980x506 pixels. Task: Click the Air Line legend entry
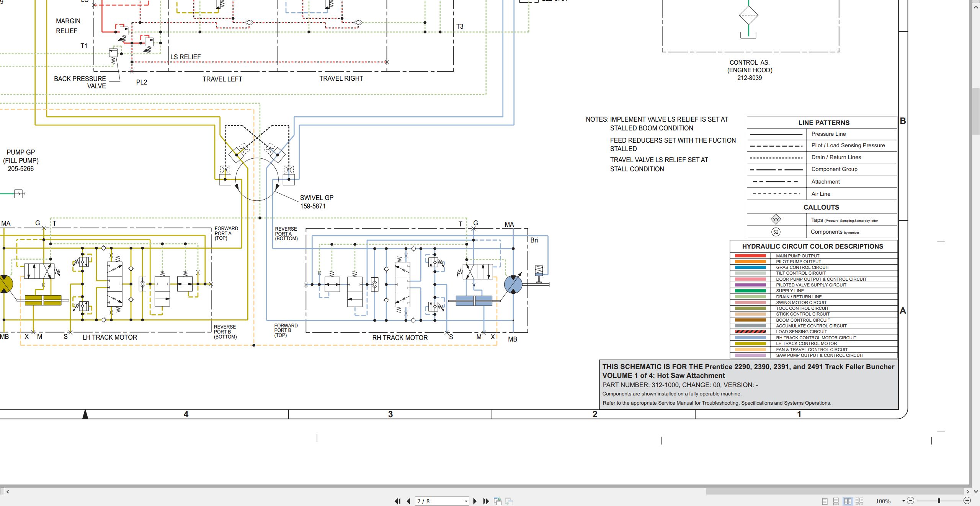821,194
